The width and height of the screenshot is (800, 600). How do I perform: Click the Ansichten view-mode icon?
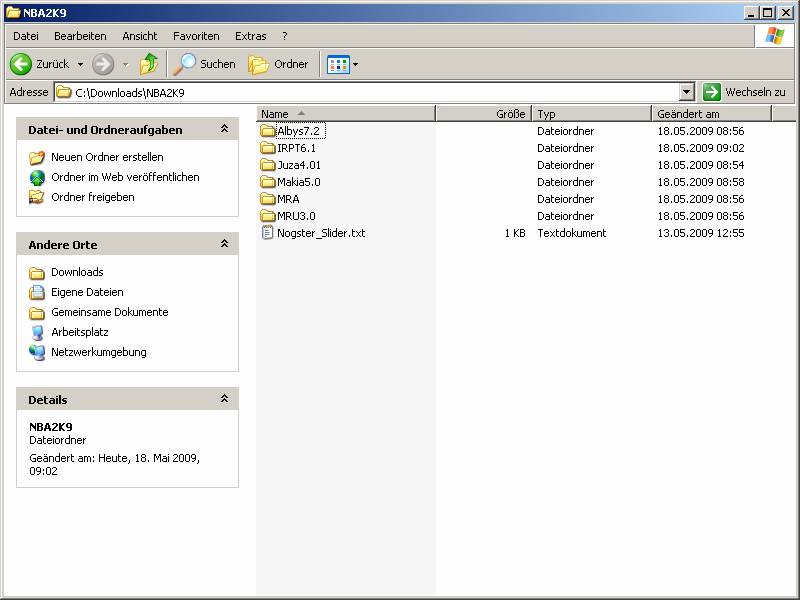pos(338,65)
